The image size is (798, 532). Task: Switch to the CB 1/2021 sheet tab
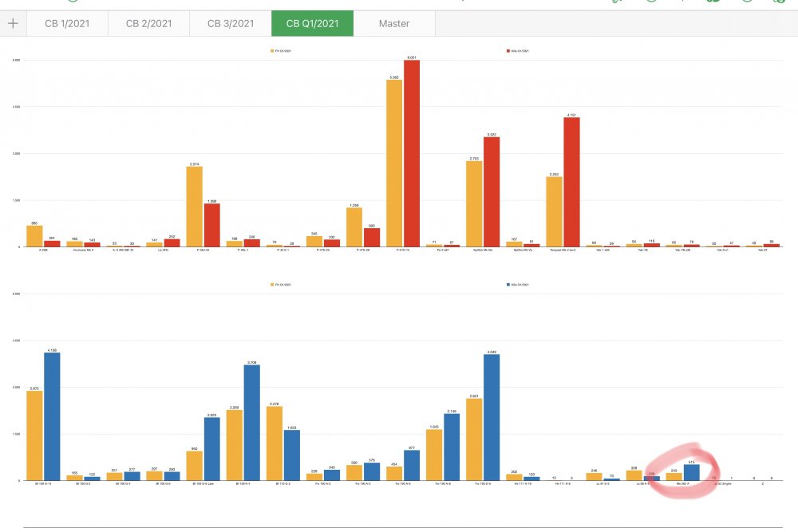click(x=67, y=23)
